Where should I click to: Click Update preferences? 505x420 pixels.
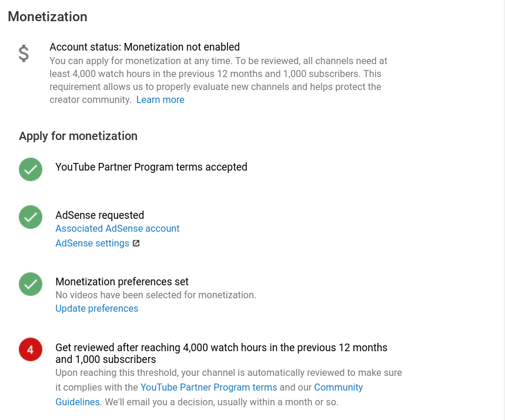pos(97,308)
